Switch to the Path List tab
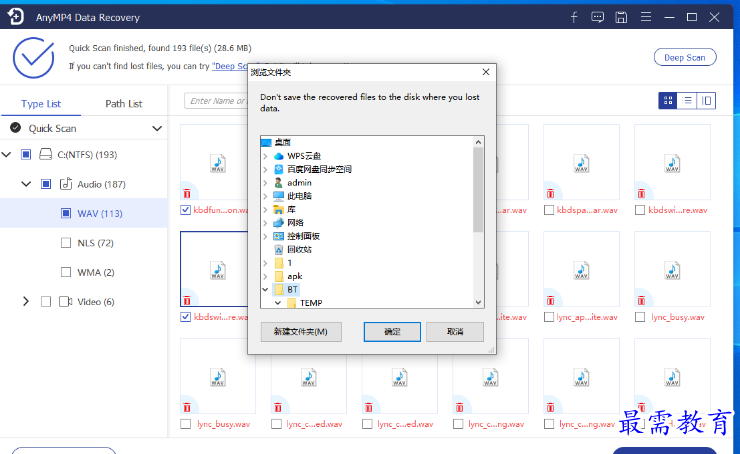Screen dimensions: 740x454 (124, 104)
